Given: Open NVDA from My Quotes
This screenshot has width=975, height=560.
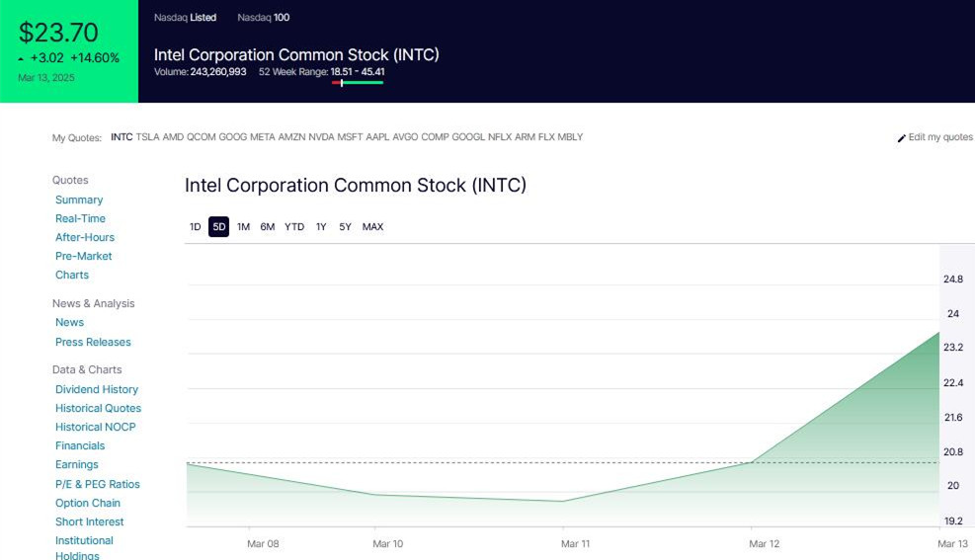Looking at the screenshot, I should coord(321,137).
